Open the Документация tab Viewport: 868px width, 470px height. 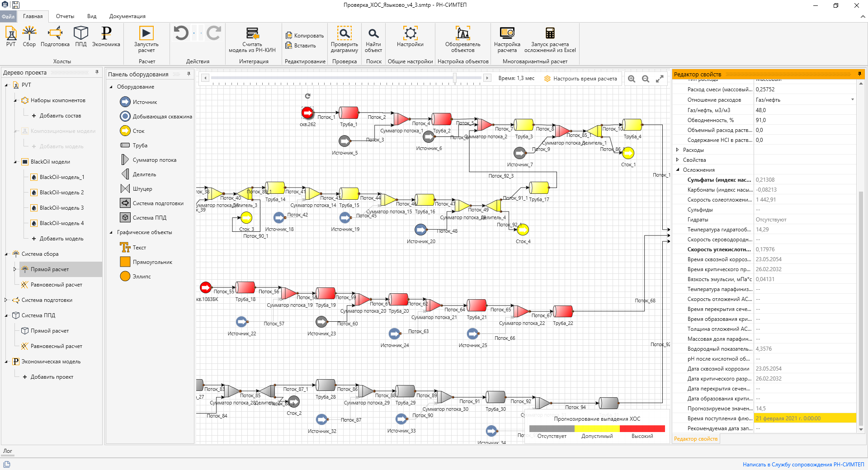127,16
